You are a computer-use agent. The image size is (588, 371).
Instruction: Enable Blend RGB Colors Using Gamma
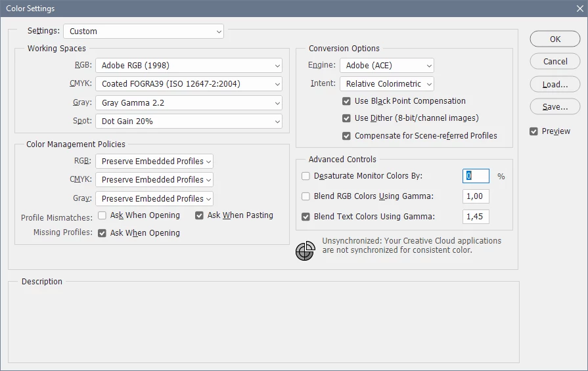305,196
